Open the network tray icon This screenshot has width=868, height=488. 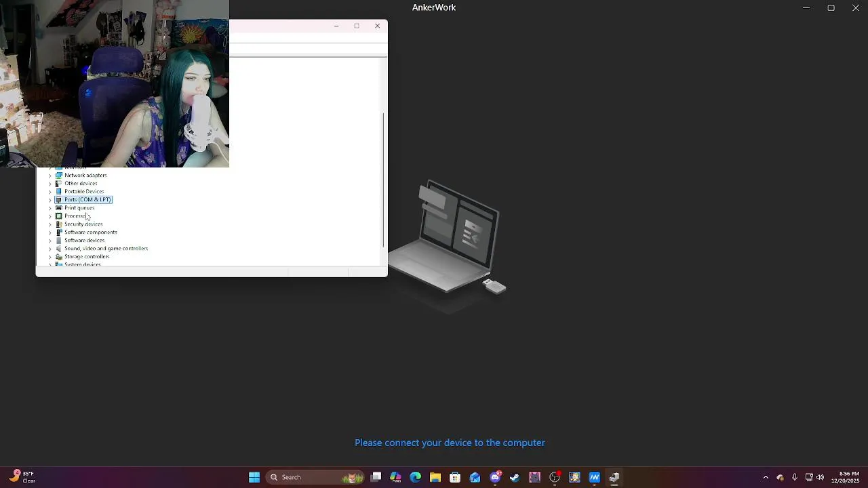point(808,477)
